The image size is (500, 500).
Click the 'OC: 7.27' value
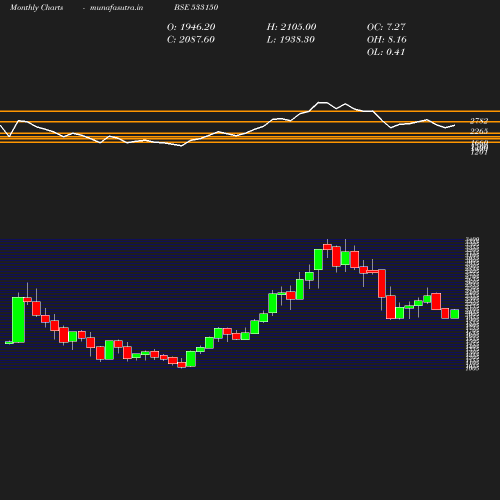tap(386, 27)
